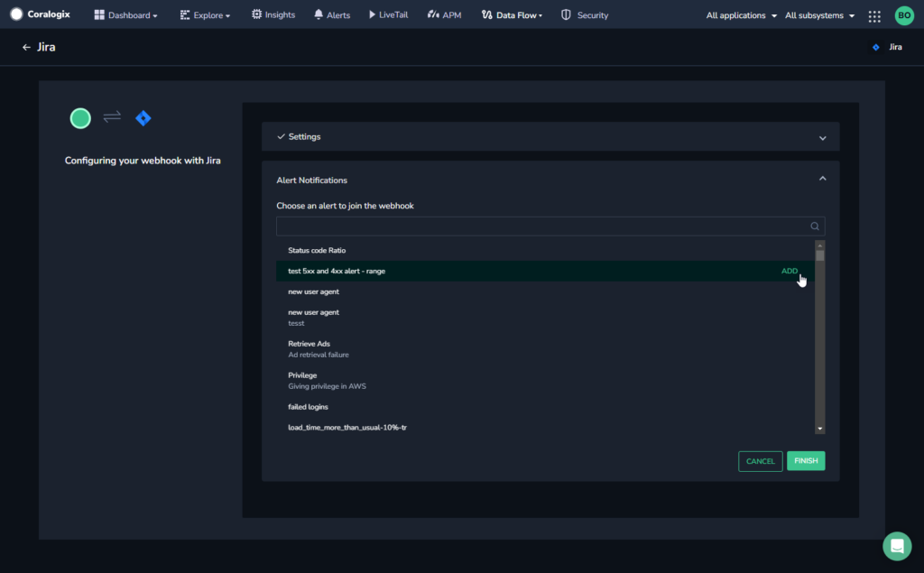Click the back arrow next to Jira

pos(26,47)
